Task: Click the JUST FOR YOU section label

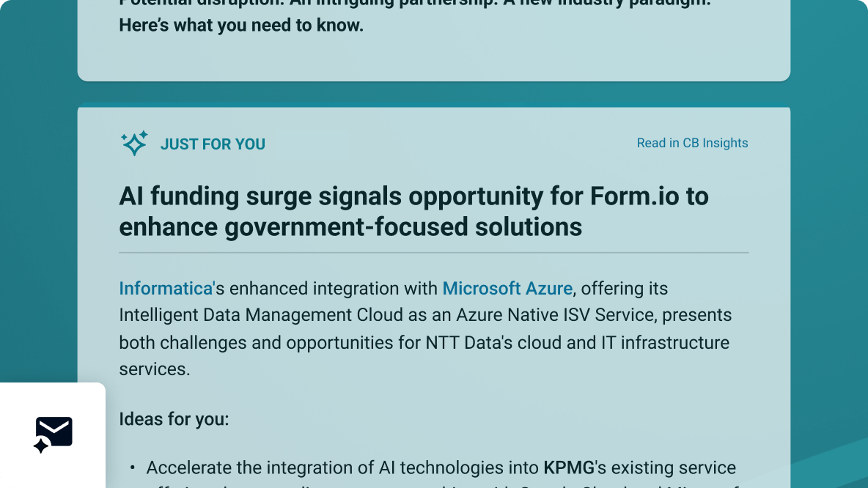Action: click(x=213, y=144)
